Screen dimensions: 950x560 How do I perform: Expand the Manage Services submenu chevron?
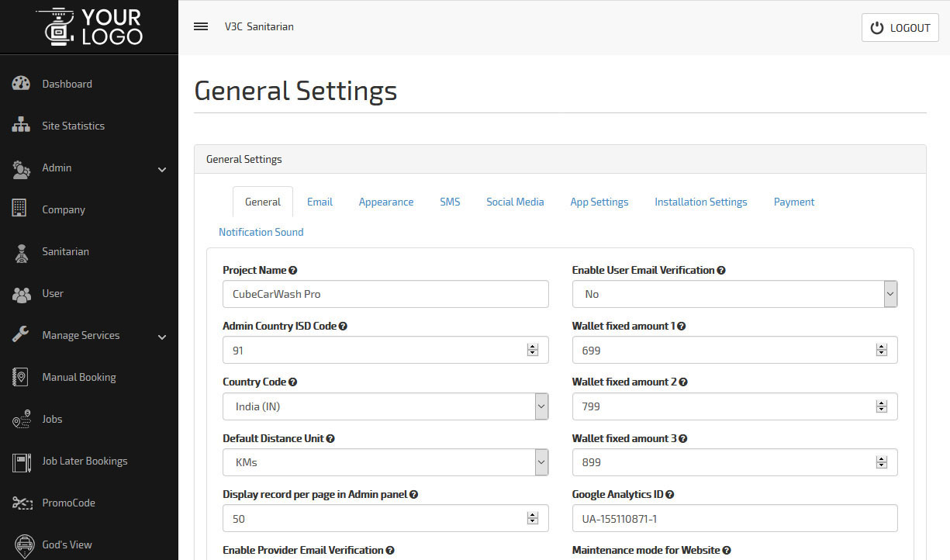[x=162, y=337]
